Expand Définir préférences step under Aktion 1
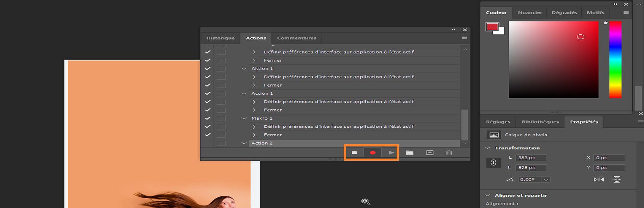Screen dimensions: 644x208 click(254, 77)
